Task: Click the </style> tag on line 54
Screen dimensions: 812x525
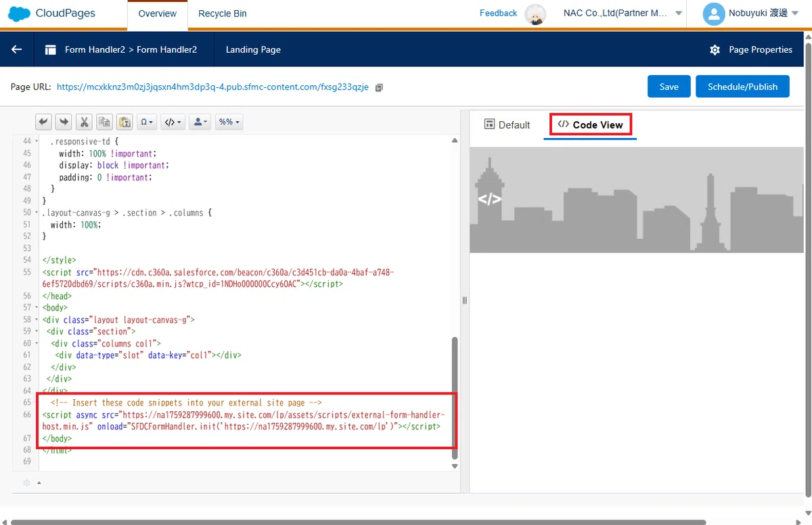Action: pos(59,260)
